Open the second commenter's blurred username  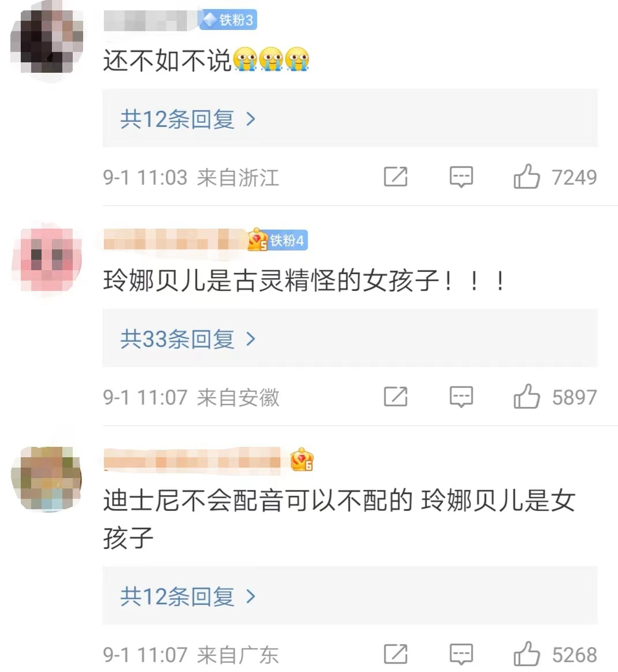175,239
